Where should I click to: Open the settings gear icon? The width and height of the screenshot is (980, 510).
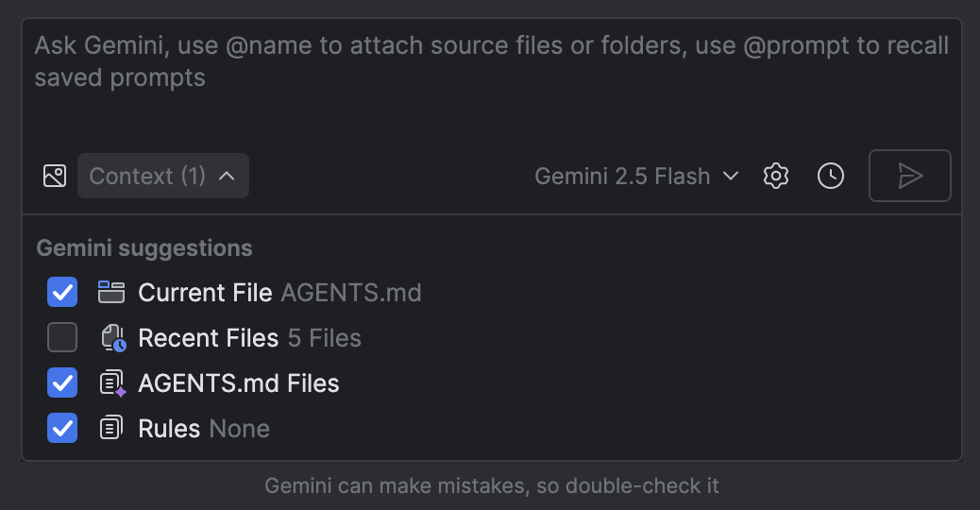tap(776, 176)
